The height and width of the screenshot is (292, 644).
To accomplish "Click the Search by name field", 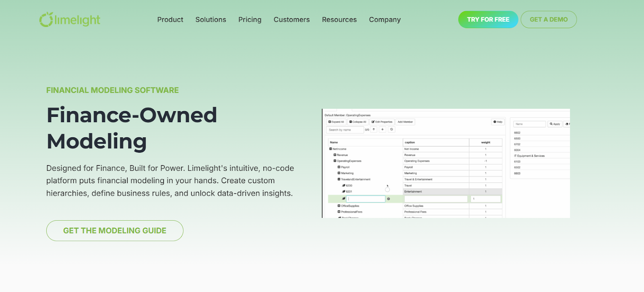I will pyautogui.click(x=345, y=130).
